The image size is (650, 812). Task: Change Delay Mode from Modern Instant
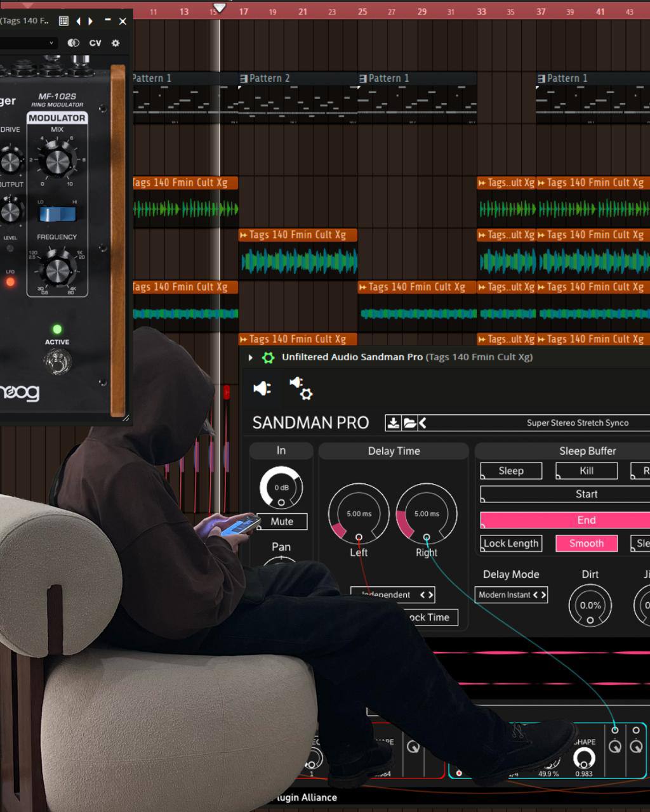pos(511,595)
